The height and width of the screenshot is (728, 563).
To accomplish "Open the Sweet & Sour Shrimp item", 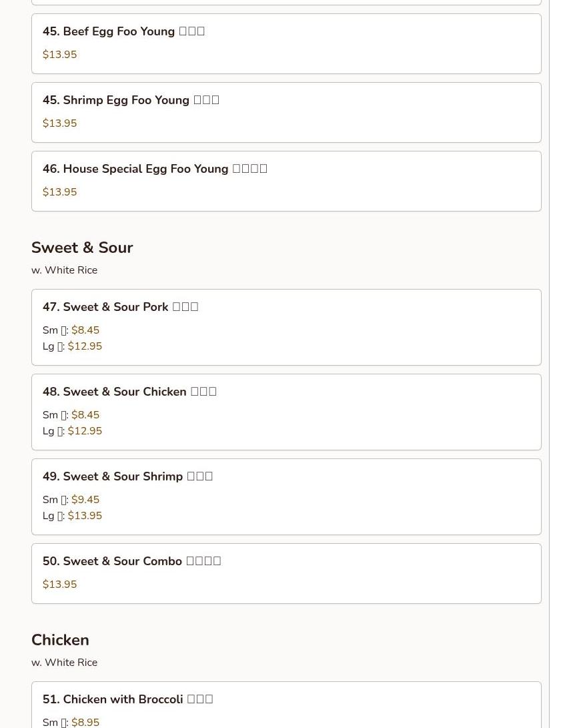I will tap(127, 476).
